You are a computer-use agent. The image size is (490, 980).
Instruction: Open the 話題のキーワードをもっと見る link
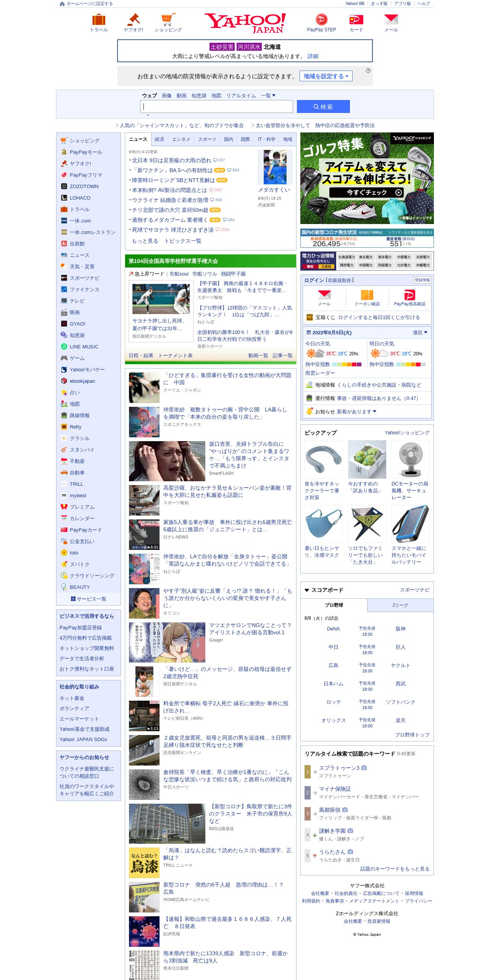click(395, 869)
